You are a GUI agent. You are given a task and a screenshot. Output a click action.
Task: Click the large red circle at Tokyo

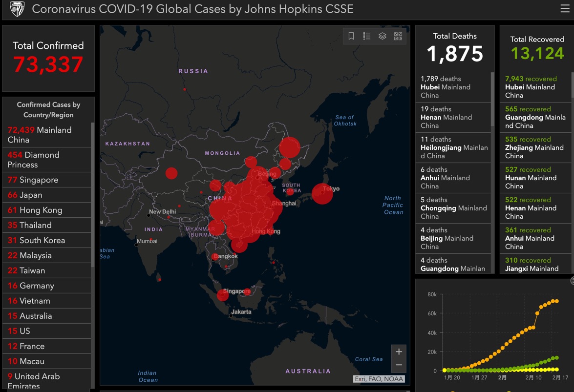pyautogui.click(x=322, y=193)
